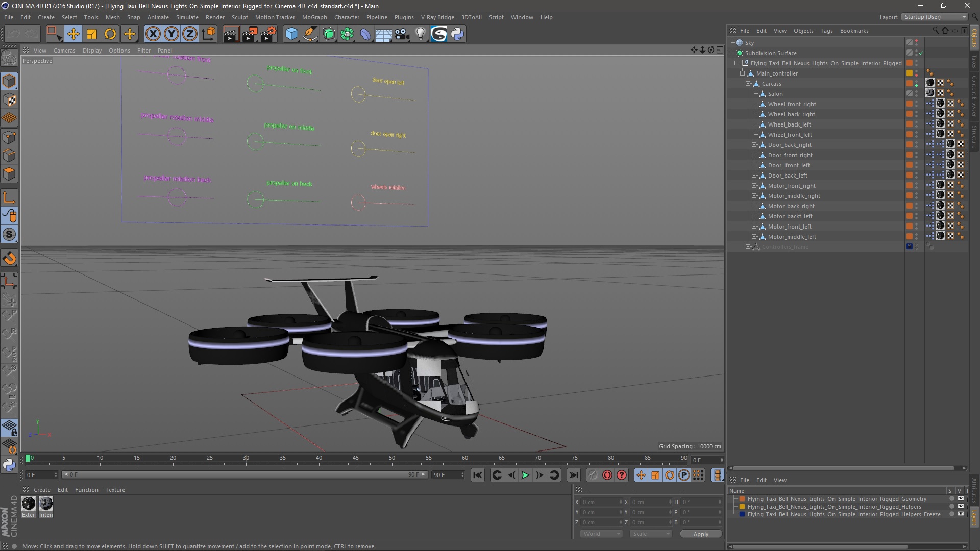Click the Python icon in top toolbar
Screen dimensions: 980x551
(457, 34)
